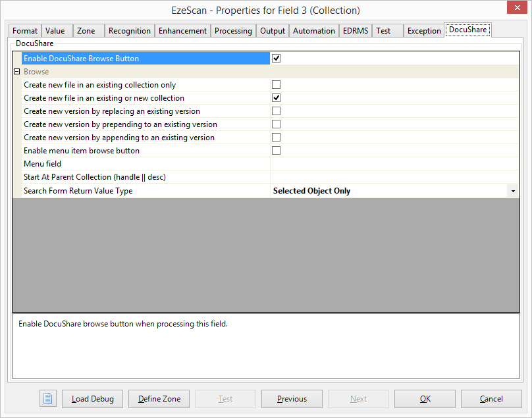The width and height of the screenshot is (532, 418).
Task: Uncheck Enable DocuShare Browse Button
Action: [x=277, y=59]
